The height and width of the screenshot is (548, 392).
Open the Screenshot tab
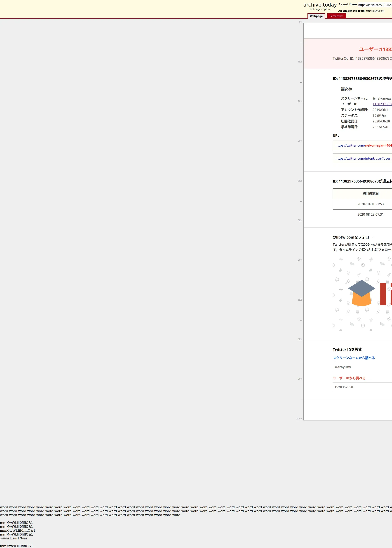point(336,16)
